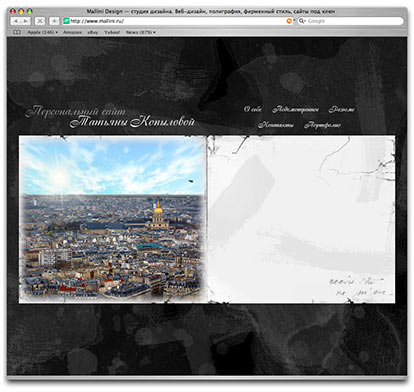Open the "О себе" site menu item
Screen dimensions: 414x392
point(253,109)
